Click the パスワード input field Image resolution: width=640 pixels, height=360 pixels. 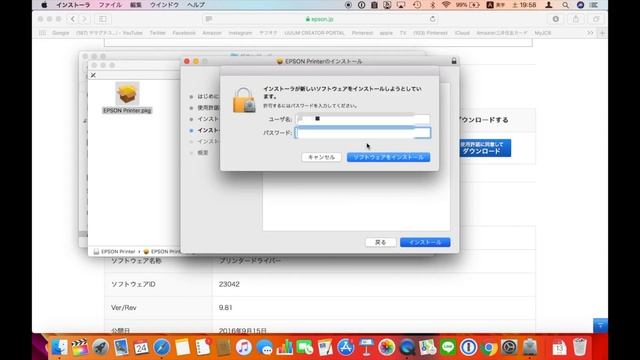pos(362,133)
